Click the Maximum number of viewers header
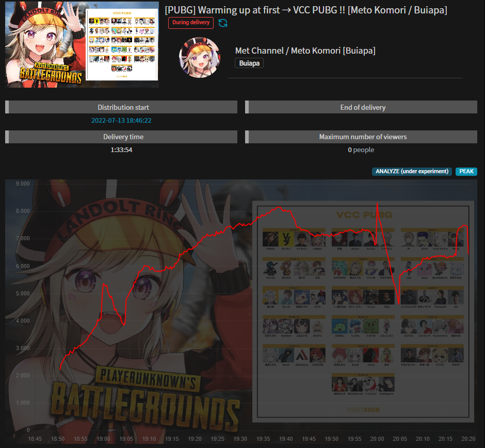The height and width of the screenshot is (448, 485). pyautogui.click(x=361, y=137)
